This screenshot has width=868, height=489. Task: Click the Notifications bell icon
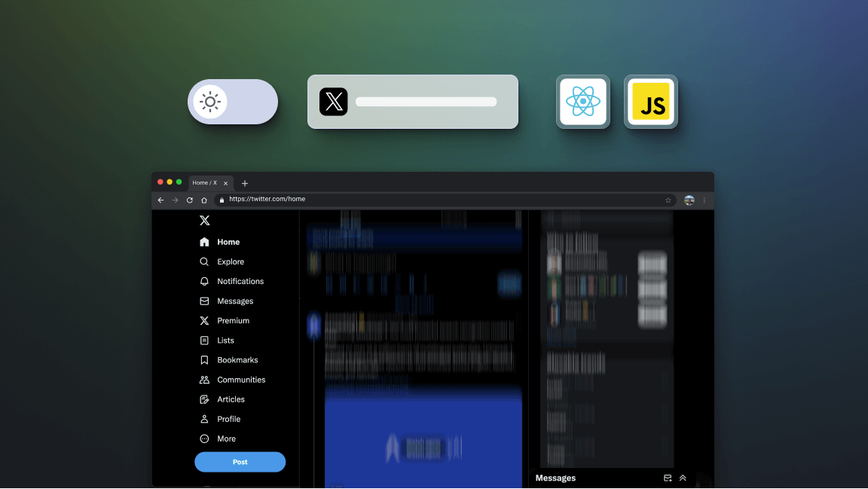[x=204, y=281]
